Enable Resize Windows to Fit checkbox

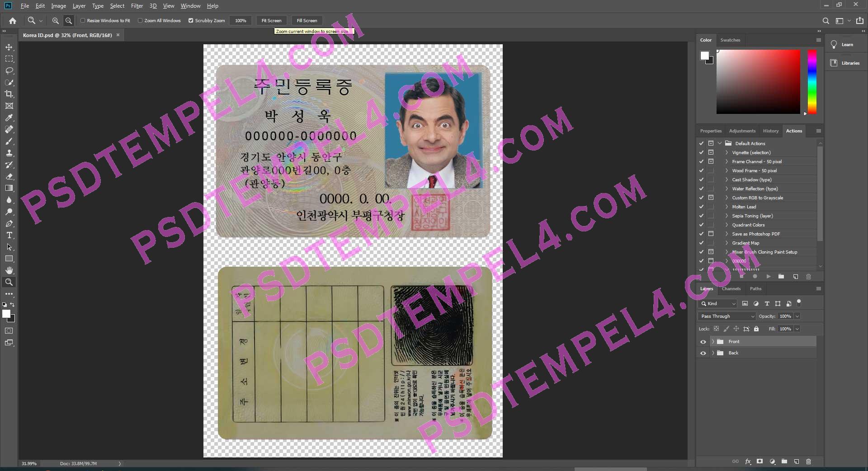click(x=83, y=20)
